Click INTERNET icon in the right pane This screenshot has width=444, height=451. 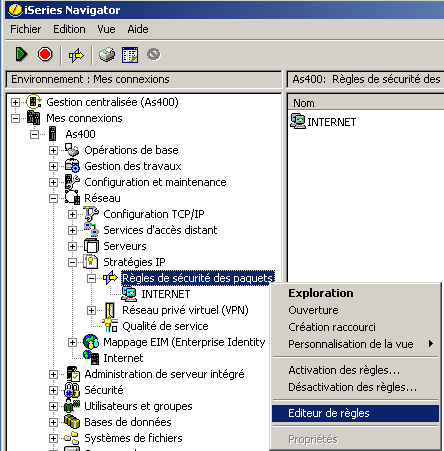298,121
